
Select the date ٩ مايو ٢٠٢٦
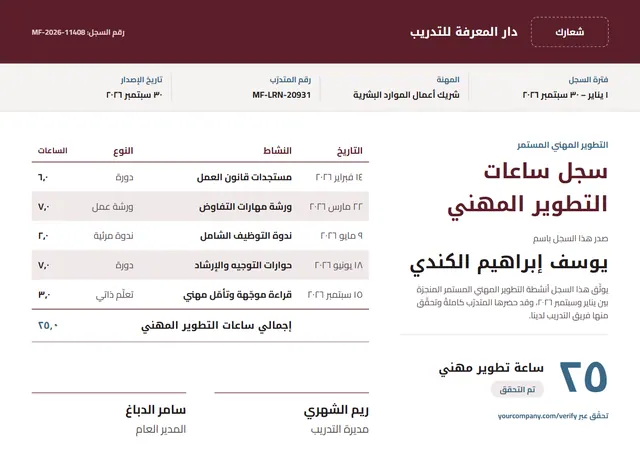[x=342, y=236]
